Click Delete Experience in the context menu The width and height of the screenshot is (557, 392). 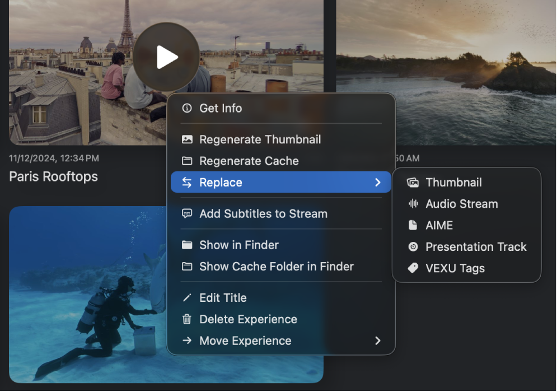point(248,319)
